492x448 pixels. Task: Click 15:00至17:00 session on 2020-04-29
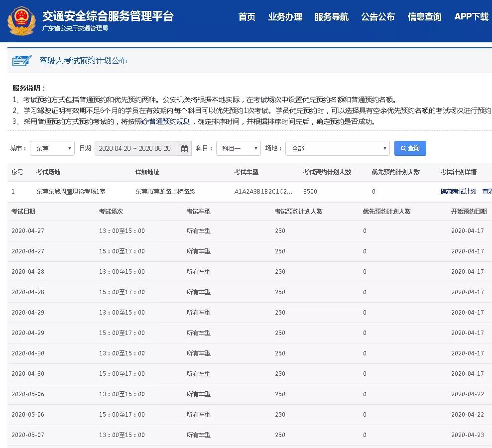[122, 333]
